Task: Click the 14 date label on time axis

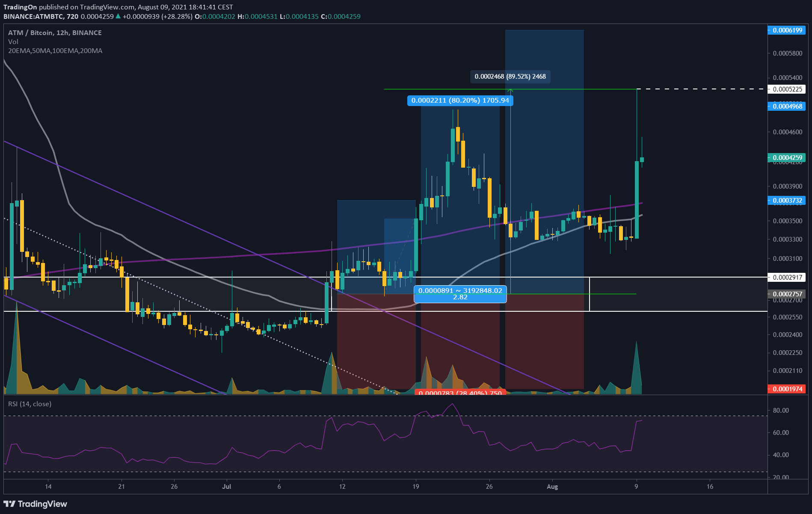Action: [x=48, y=487]
